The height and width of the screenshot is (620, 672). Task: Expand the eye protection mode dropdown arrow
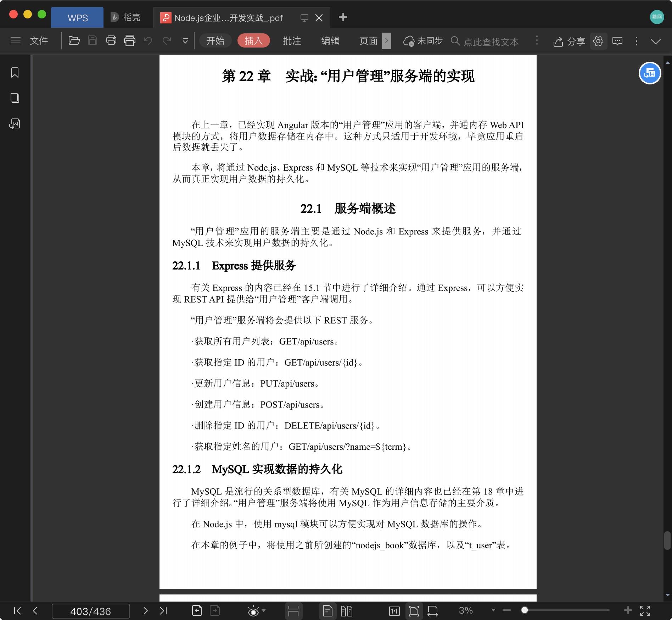[263, 611]
